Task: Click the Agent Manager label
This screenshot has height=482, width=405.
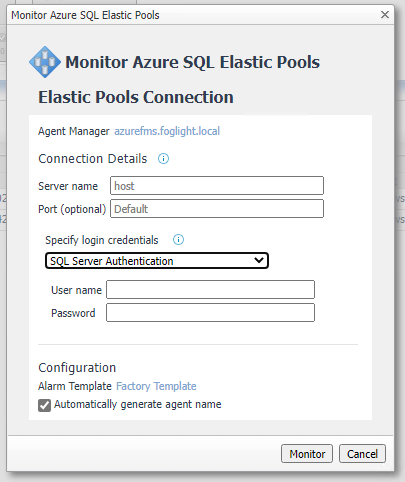Action: [74, 131]
